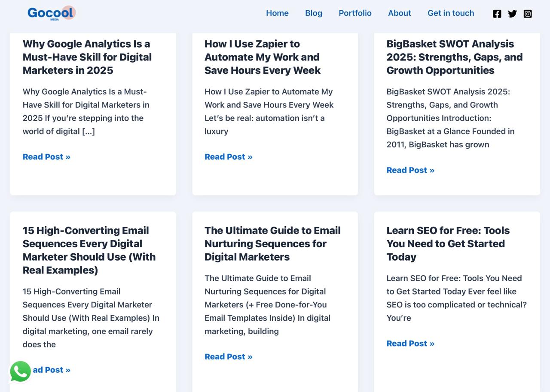The height and width of the screenshot is (392, 550).
Task: Open the Facebook social icon
Action: click(497, 14)
